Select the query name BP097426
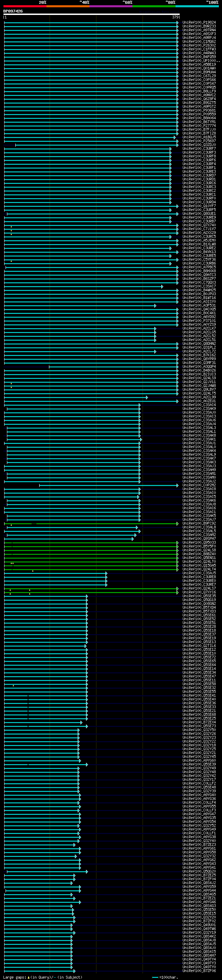The width and height of the screenshot is (222, 980). 13,11
